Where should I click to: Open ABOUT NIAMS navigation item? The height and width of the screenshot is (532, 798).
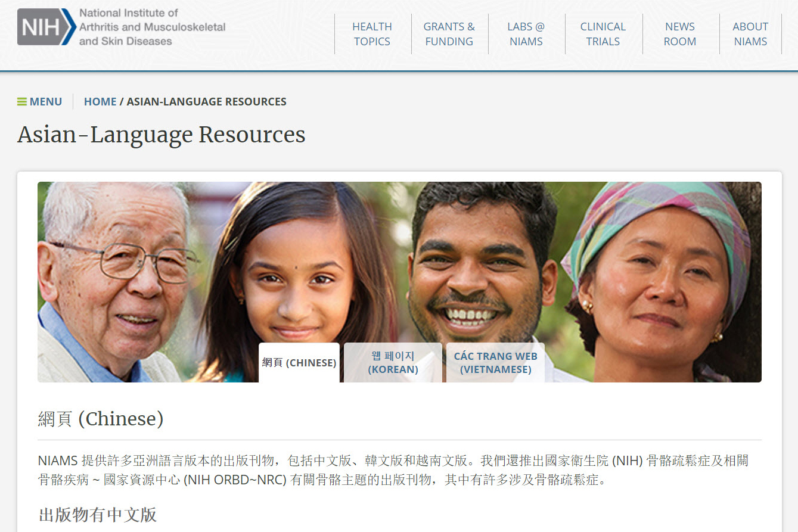point(750,34)
